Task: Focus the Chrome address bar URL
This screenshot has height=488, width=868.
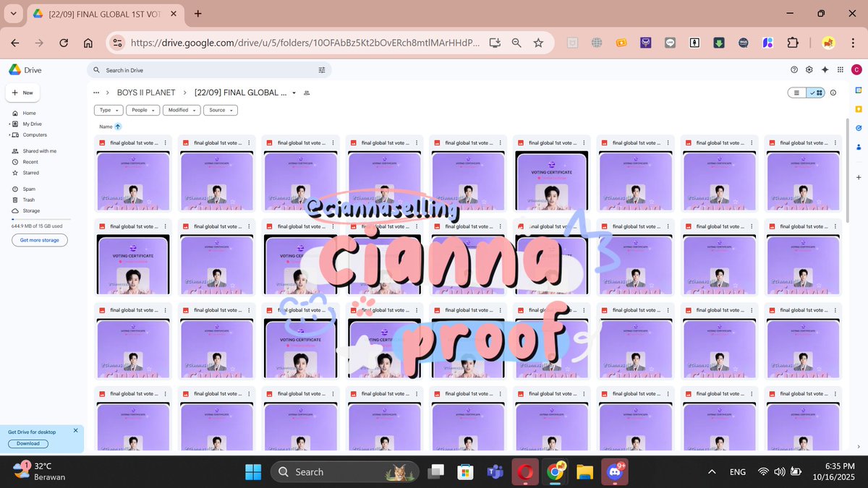Action: click(304, 43)
